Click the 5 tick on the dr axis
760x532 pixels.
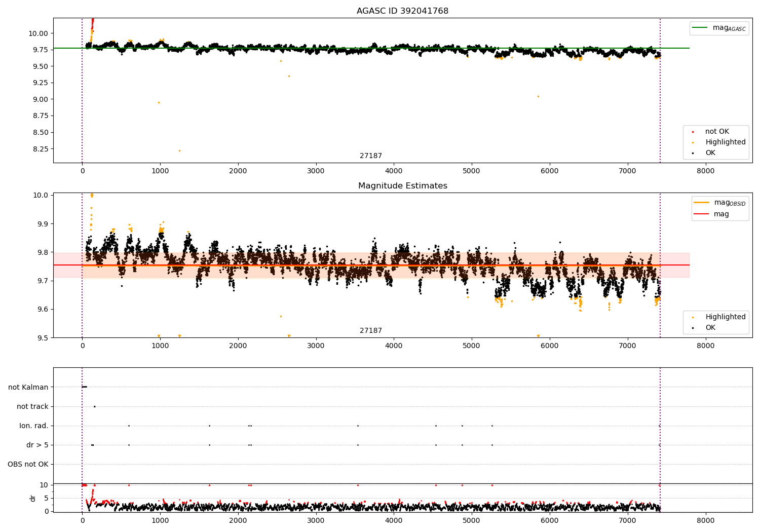[x=46, y=498]
